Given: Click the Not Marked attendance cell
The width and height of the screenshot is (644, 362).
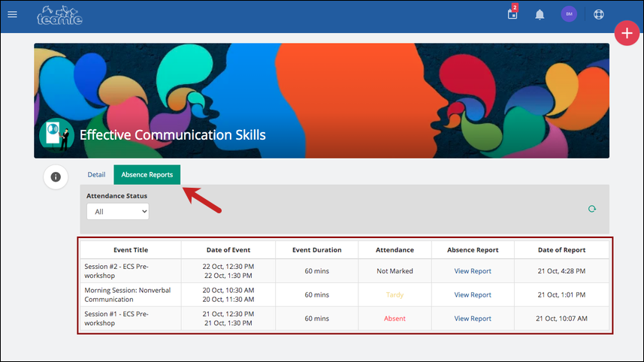Looking at the screenshot, I should [395, 271].
